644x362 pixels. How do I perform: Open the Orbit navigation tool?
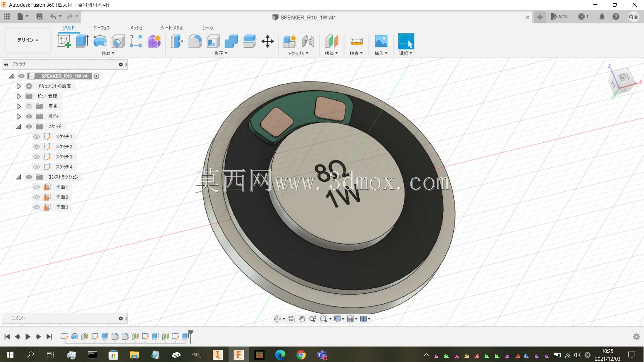277,319
